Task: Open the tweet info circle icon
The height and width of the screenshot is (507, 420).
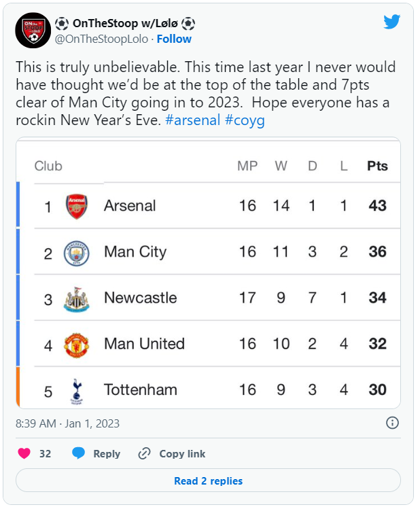Action: 392,423
